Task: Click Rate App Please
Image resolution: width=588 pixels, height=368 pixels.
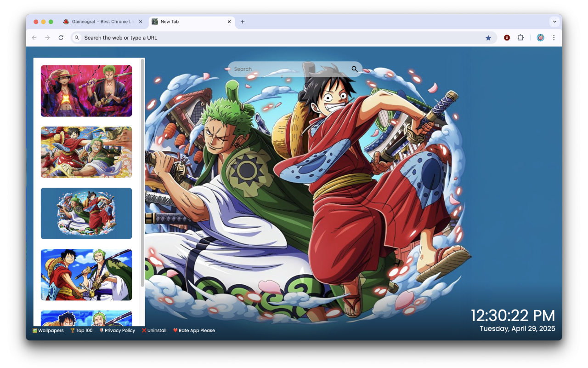Action: click(197, 330)
